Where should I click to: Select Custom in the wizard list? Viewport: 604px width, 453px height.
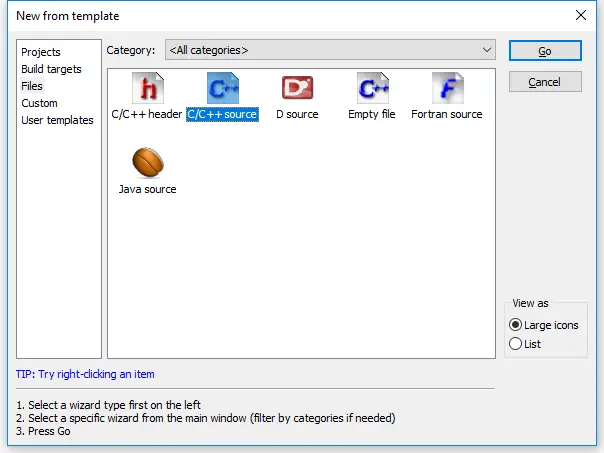(x=39, y=103)
